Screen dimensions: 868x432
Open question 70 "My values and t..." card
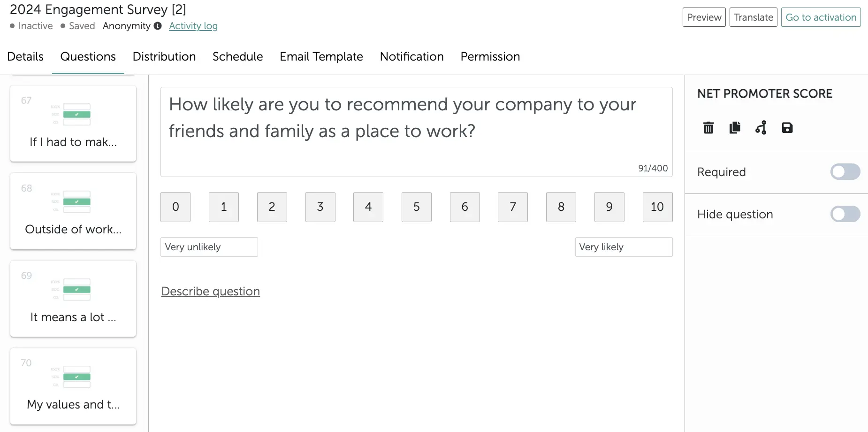[x=73, y=386]
